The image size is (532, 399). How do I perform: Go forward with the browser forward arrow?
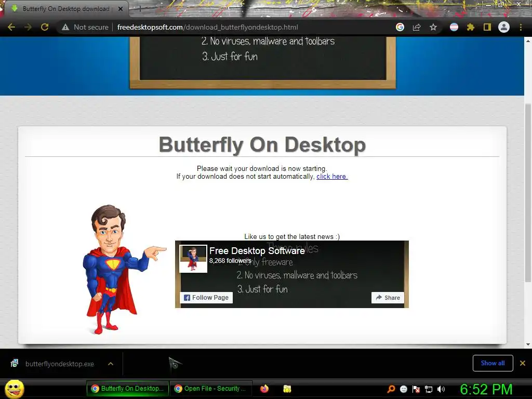click(x=28, y=27)
